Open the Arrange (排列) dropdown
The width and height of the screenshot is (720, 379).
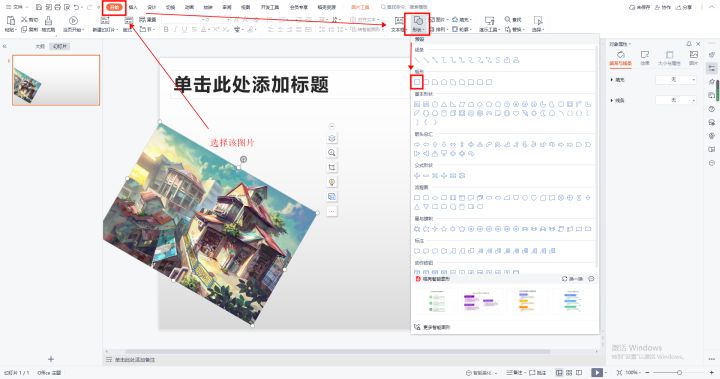point(439,29)
